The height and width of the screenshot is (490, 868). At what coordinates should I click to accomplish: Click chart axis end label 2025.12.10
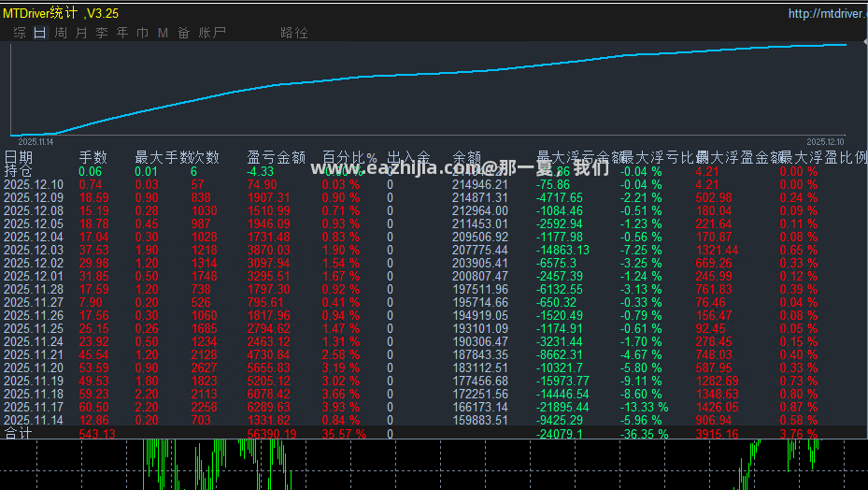[x=825, y=142]
